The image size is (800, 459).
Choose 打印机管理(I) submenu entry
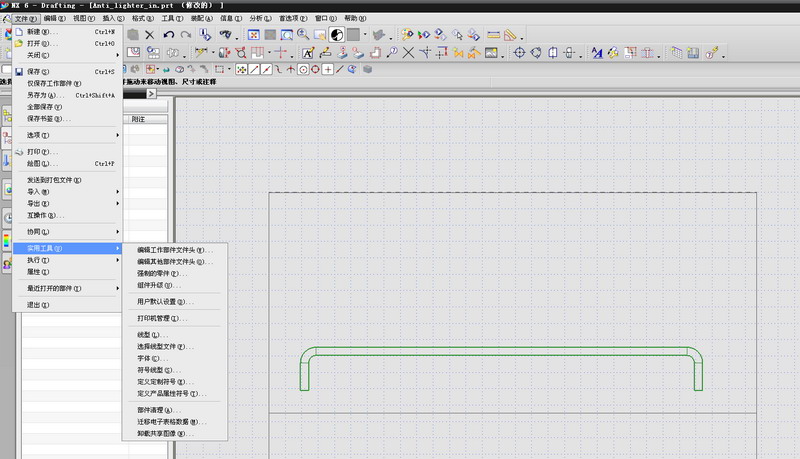coord(174,318)
